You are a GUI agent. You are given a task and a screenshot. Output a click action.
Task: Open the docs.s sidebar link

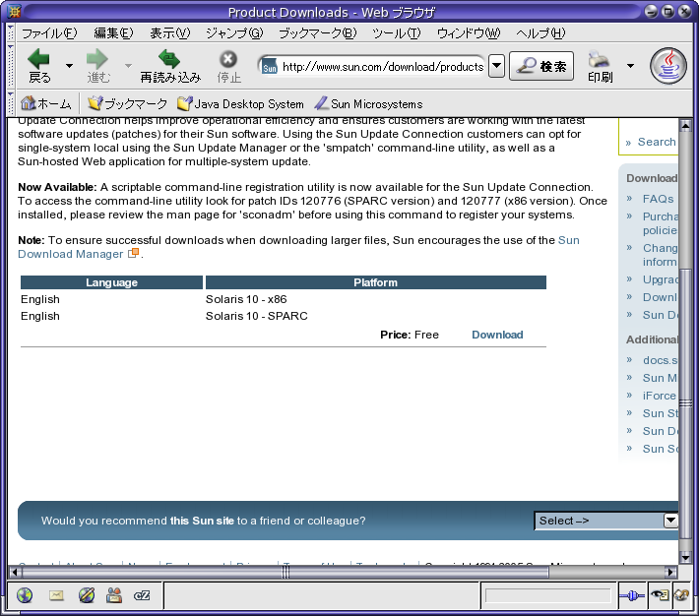point(661,360)
